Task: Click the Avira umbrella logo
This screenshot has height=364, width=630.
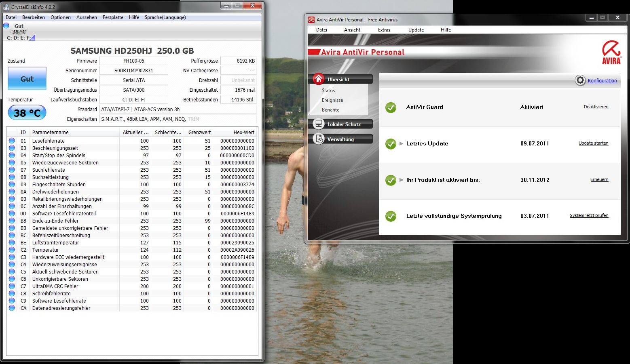Action: click(611, 52)
